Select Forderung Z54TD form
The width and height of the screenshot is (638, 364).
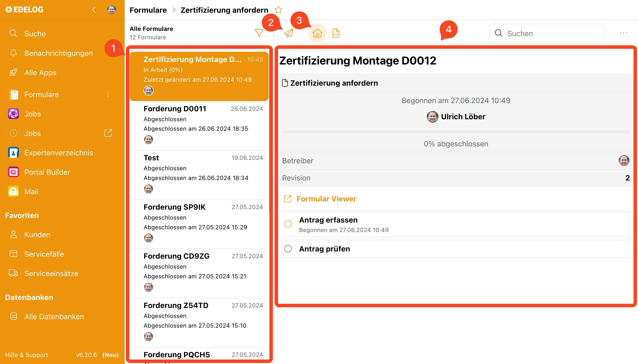coord(199,322)
